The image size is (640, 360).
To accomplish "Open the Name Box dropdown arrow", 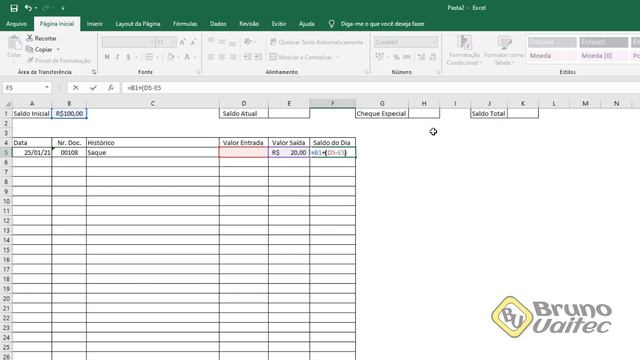I will pos(47,88).
